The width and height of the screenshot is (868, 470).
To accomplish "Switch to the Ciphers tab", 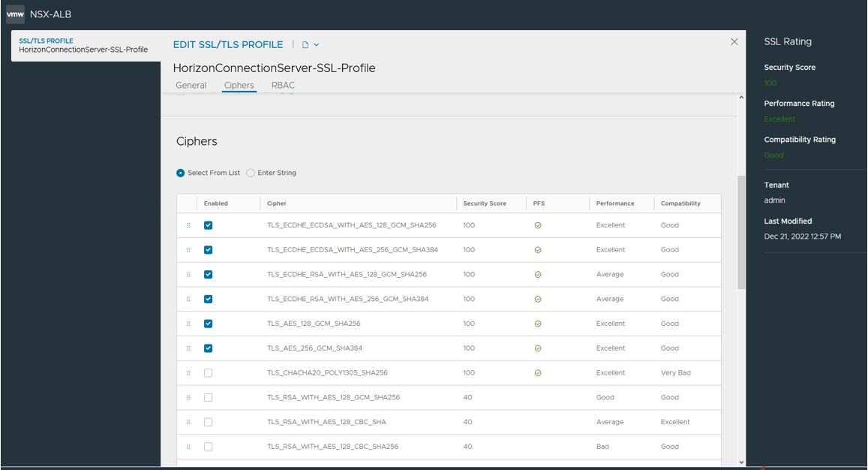I will tap(239, 86).
